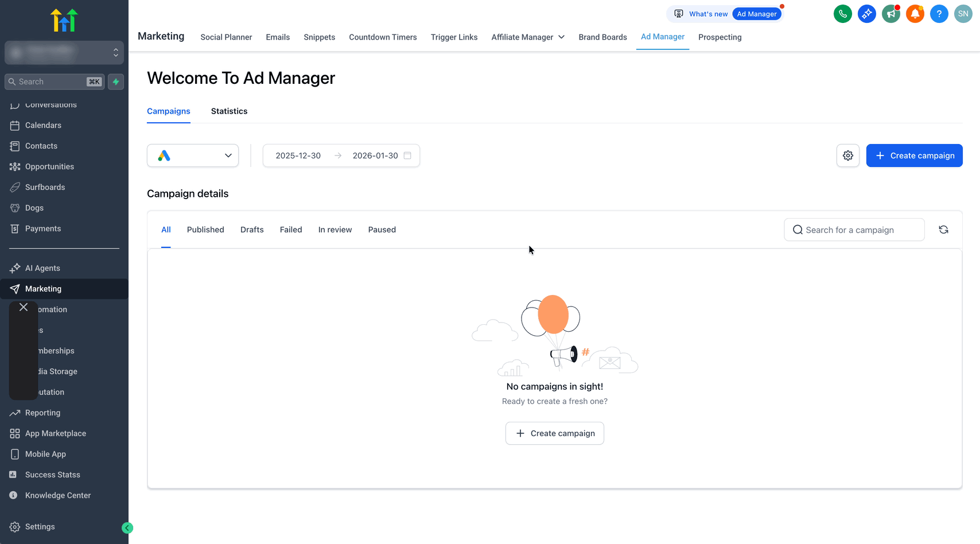Open the Google Ads platform dropdown
Viewport: 980px width, 544px height.
pos(193,156)
